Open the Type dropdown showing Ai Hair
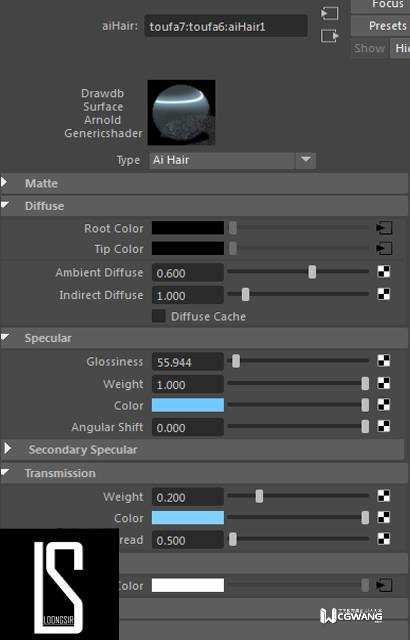This screenshot has width=410, height=640. pos(306,160)
